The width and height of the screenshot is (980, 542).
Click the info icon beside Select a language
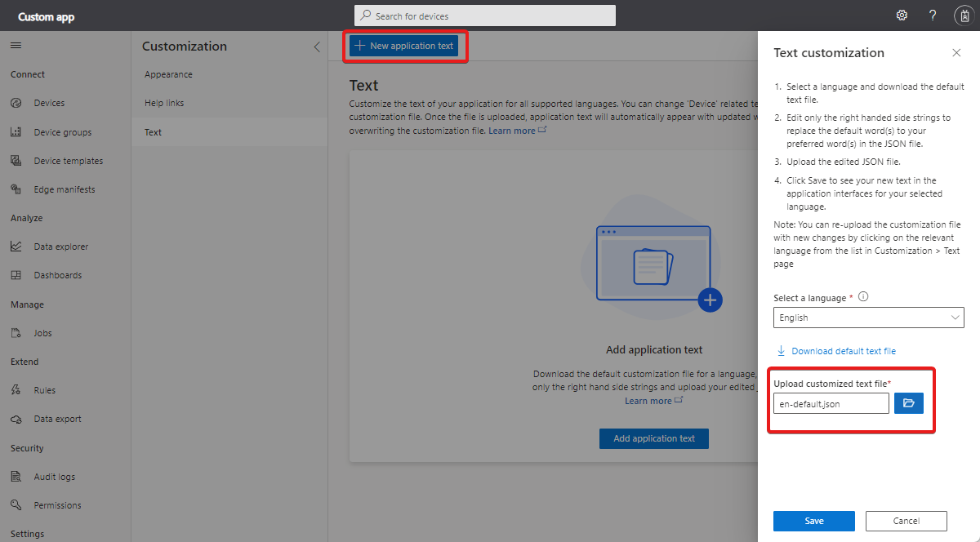(x=863, y=297)
